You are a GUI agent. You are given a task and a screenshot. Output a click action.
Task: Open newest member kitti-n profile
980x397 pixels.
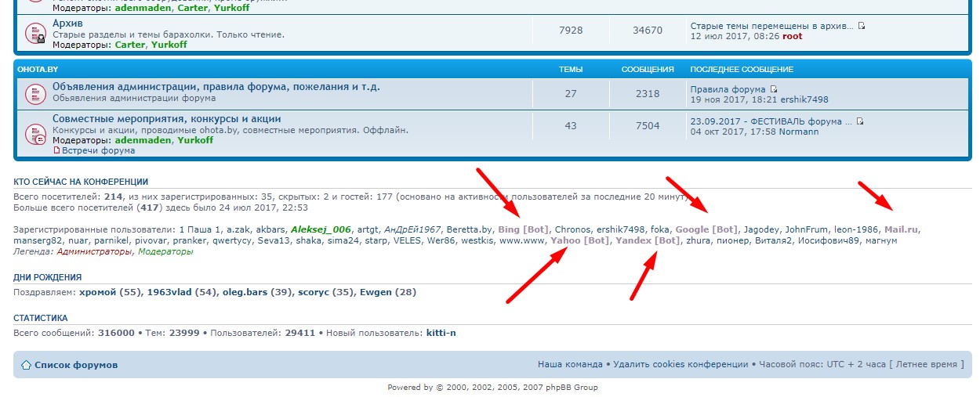(441, 333)
